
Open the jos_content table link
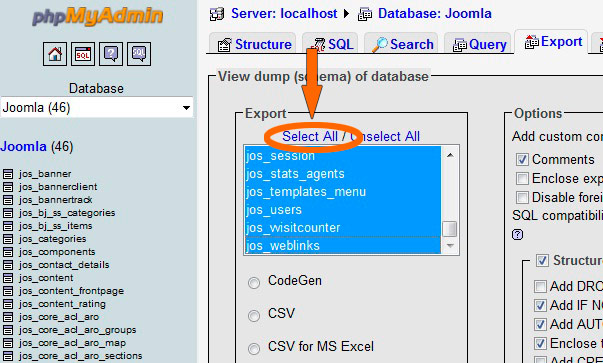coord(46,278)
